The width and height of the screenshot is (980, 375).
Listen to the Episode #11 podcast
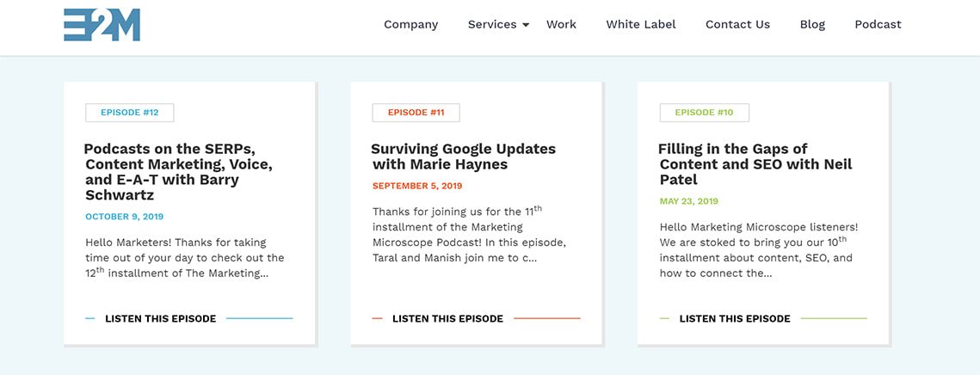point(447,318)
